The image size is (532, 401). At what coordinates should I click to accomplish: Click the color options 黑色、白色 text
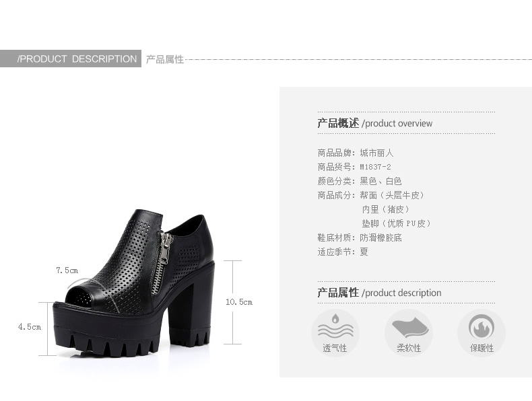[380, 182]
